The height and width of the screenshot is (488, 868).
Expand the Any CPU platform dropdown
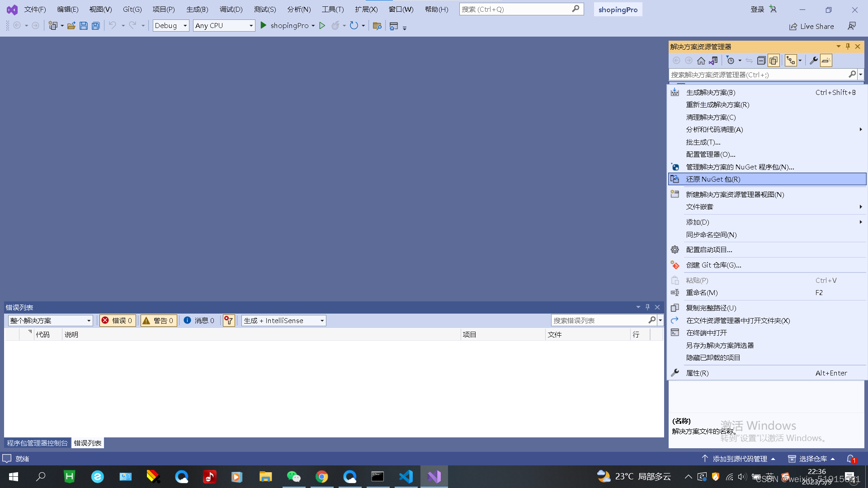[224, 26]
